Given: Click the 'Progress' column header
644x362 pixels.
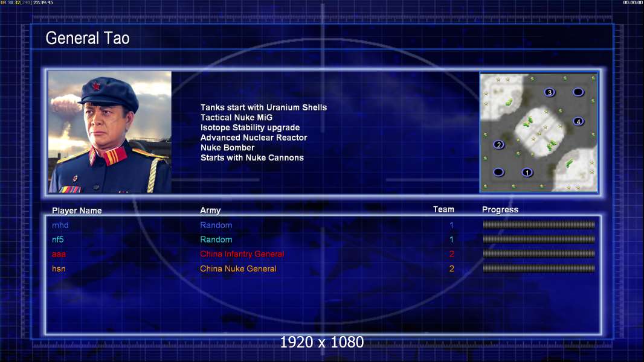Looking at the screenshot, I should [x=500, y=209].
